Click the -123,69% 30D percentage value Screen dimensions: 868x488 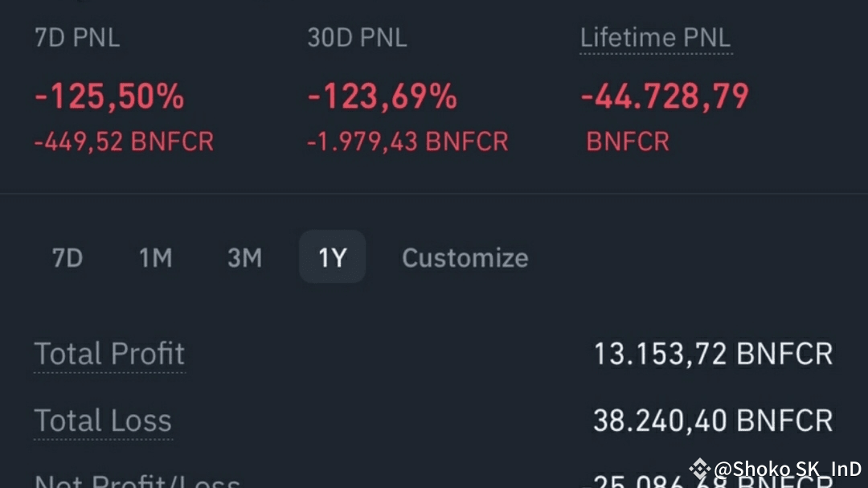(x=383, y=97)
